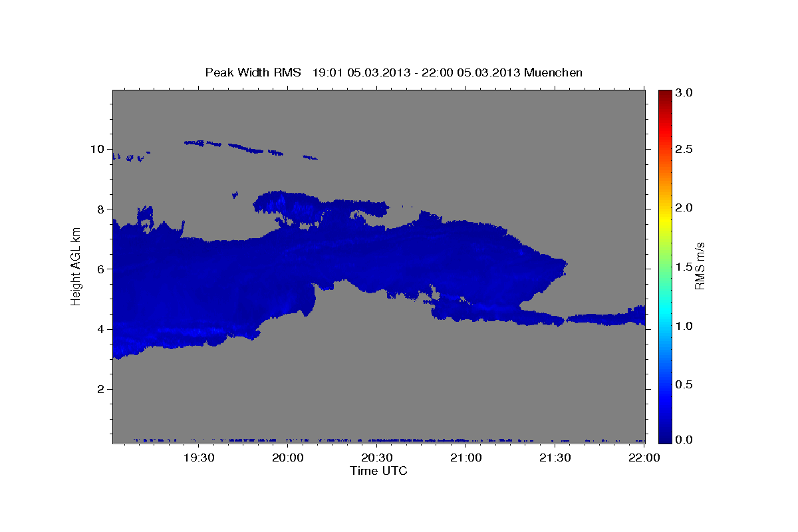
Task: Click the 20:00 time tick label
Action: (289, 458)
